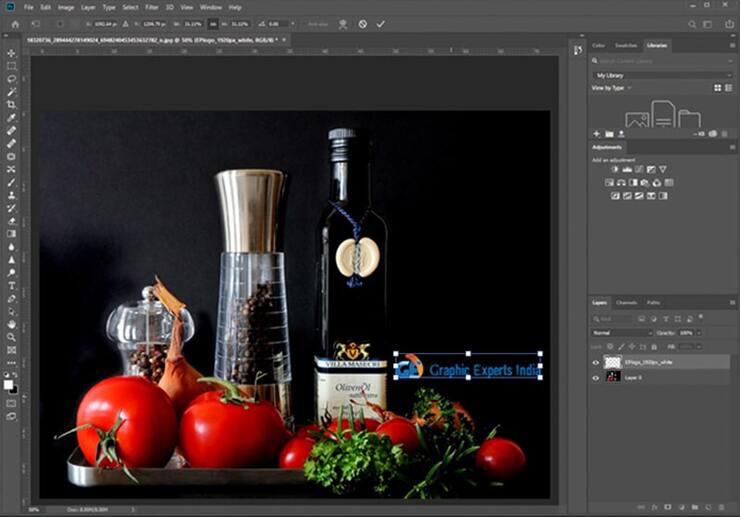Switch to the Swatches tab

click(x=626, y=45)
